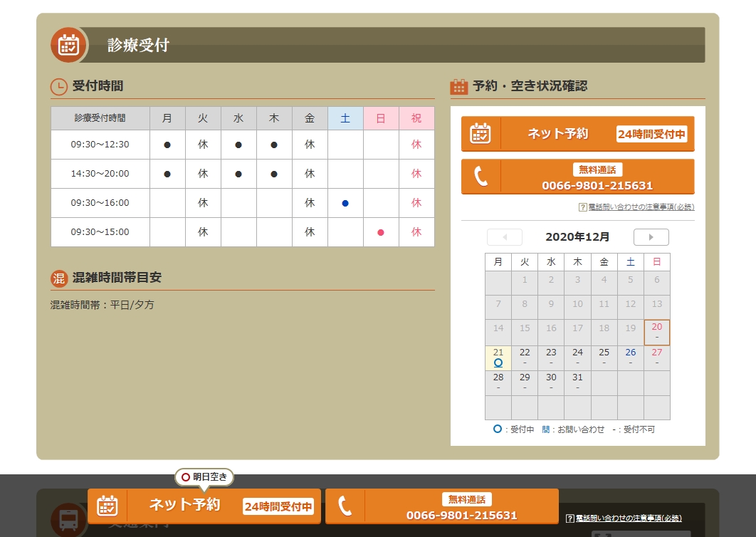Click the 混 congestion icon badge
Screen dimensions: 756x537
pos(58,278)
